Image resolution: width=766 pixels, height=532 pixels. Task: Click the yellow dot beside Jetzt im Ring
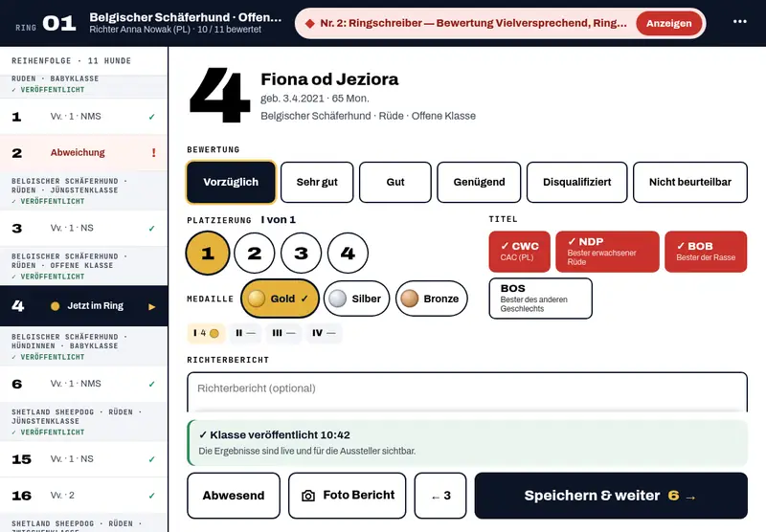tap(56, 306)
